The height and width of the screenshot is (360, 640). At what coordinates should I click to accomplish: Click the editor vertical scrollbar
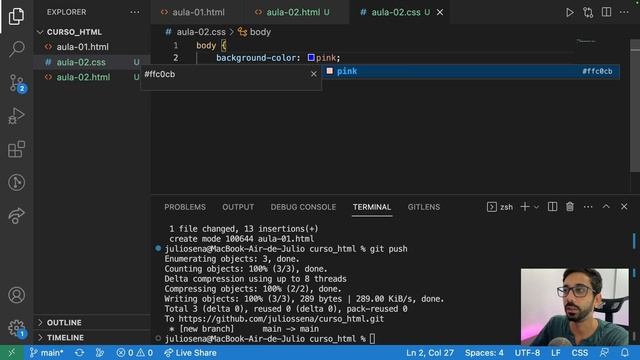[x=635, y=106]
